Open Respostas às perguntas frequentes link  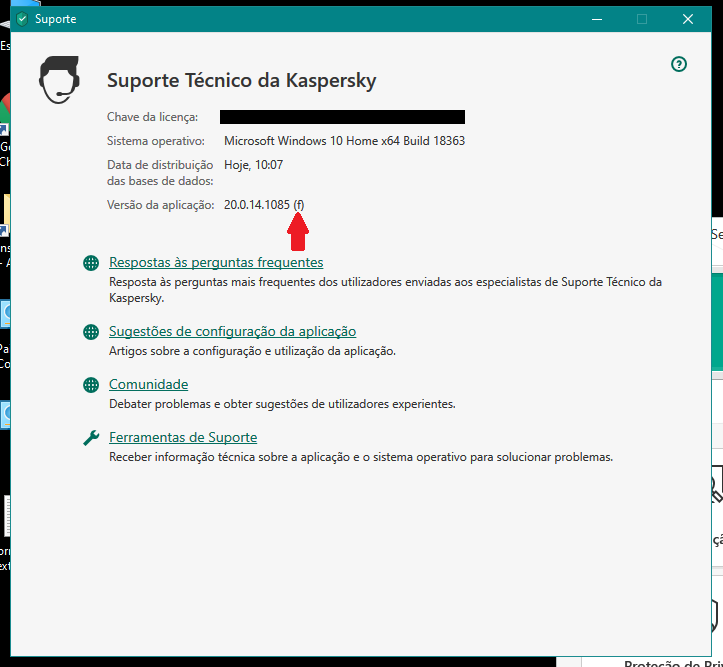pyautogui.click(x=216, y=262)
